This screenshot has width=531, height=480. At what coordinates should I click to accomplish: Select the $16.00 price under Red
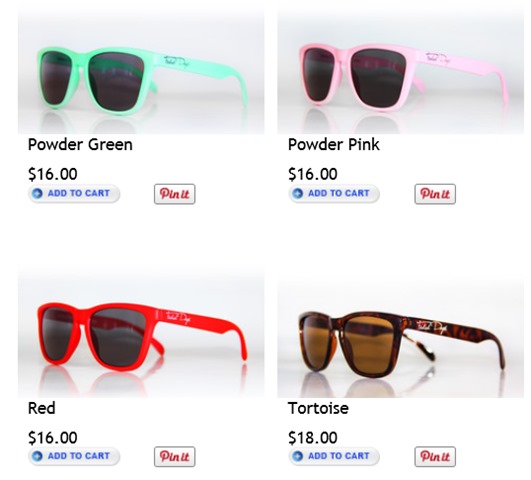point(53,437)
